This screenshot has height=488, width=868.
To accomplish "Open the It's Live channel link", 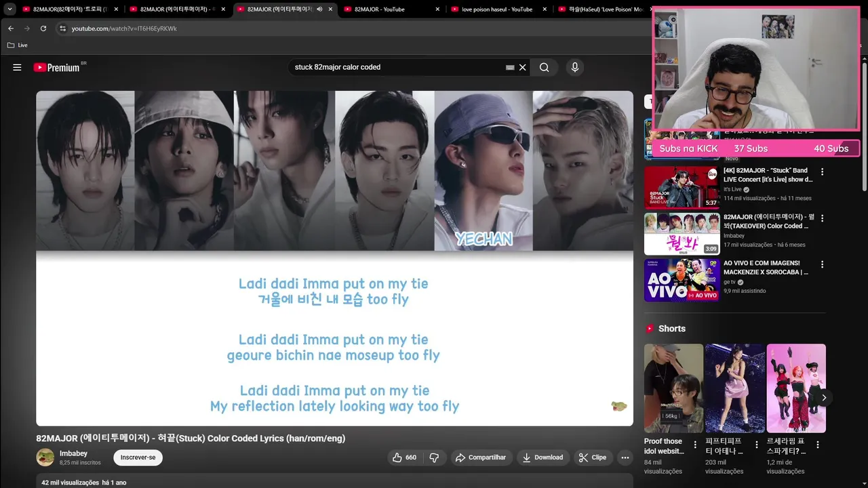I will (732, 189).
